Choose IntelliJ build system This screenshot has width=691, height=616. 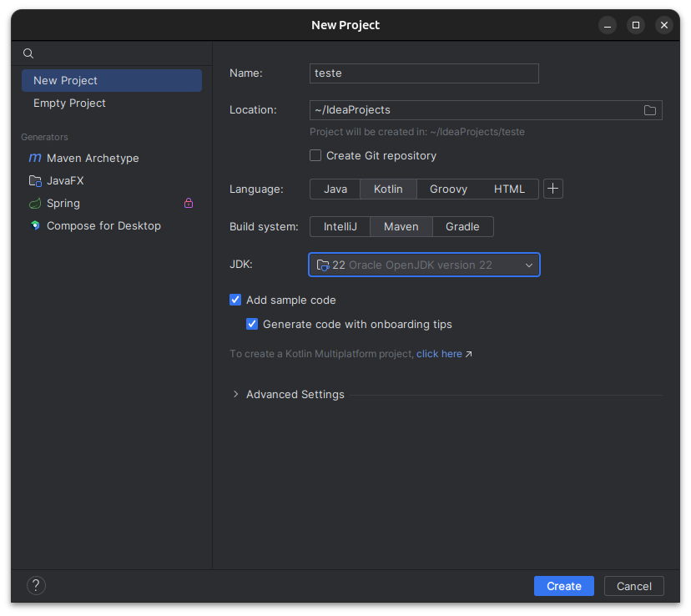point(340,226)
